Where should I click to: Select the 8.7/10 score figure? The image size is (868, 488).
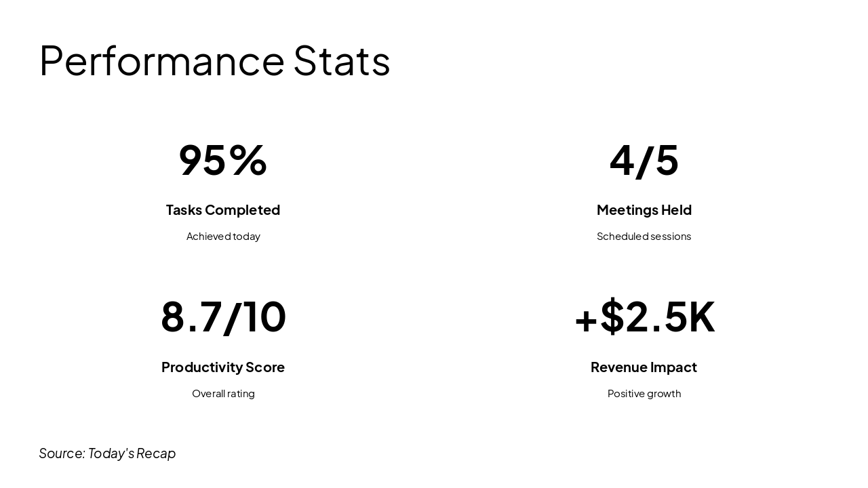[x=223, y=317]
